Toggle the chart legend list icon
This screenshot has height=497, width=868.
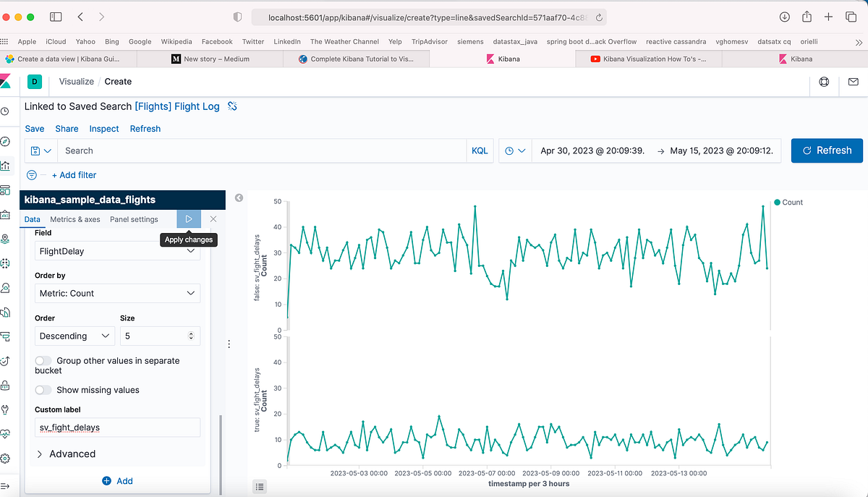click(x=260, y=486)
